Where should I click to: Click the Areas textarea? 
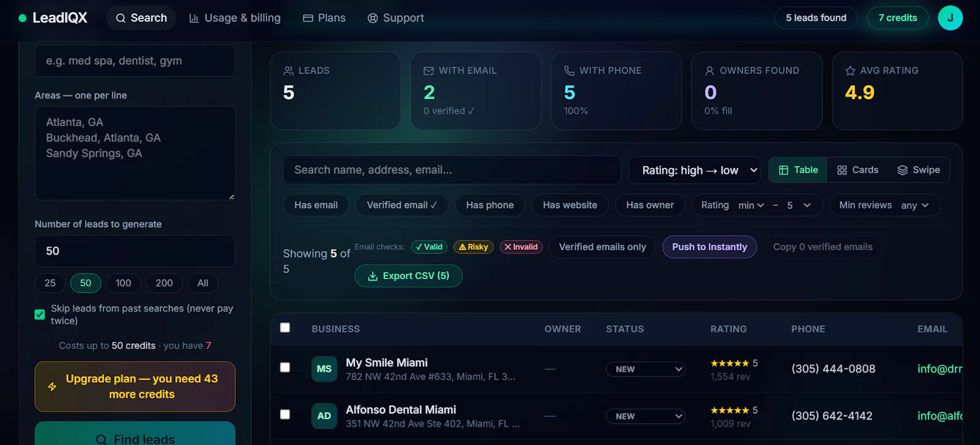click(135, 153)
